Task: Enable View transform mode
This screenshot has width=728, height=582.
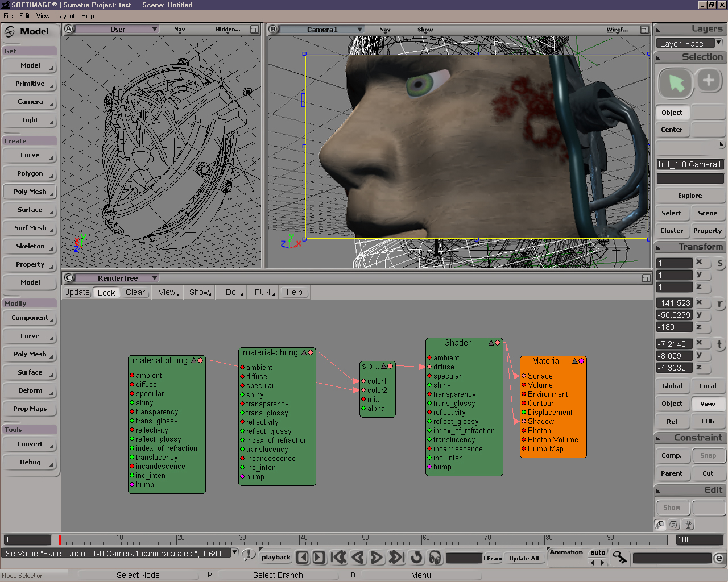Action: (x=708, y=404)
